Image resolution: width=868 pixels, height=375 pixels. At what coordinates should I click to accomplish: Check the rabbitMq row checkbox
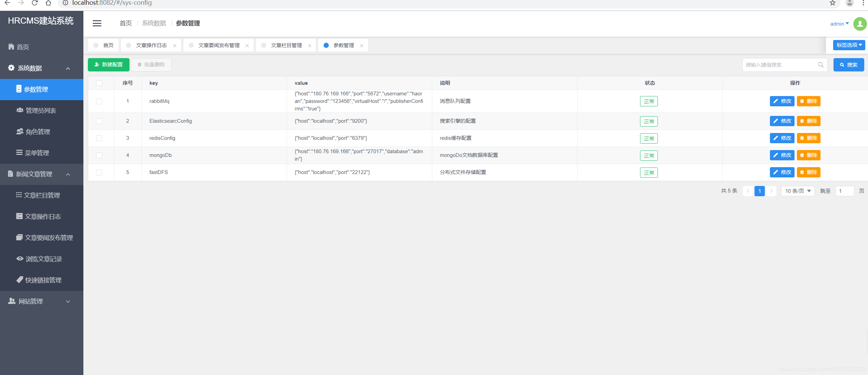(99, 101)
